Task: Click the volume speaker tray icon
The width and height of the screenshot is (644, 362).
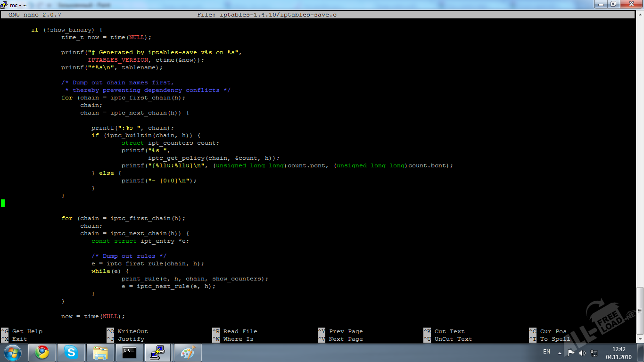Action: click(x=582, y=353)
